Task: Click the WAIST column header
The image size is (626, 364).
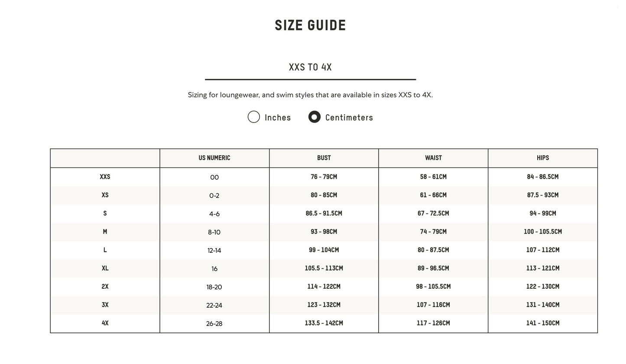Action: [433, 158]
